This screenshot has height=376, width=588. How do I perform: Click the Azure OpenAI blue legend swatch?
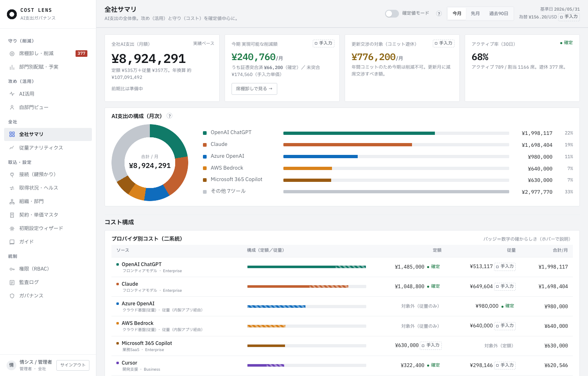205,157
